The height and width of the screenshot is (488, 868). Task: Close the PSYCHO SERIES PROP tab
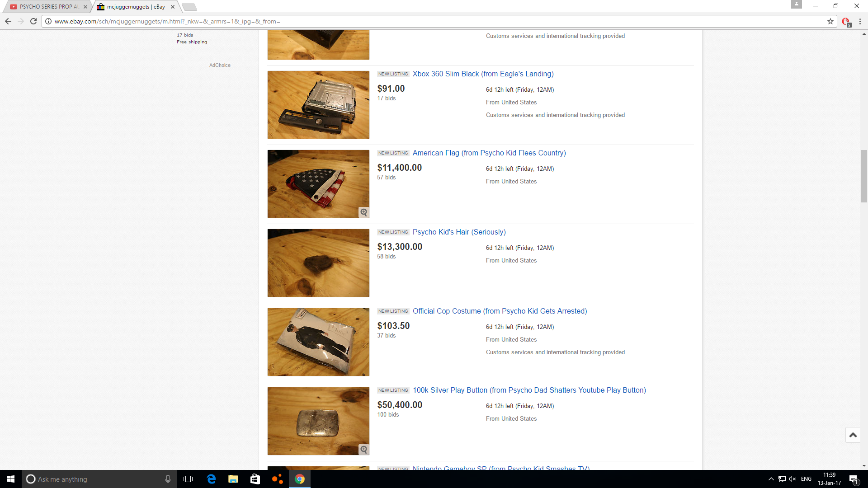click(85, 7)
